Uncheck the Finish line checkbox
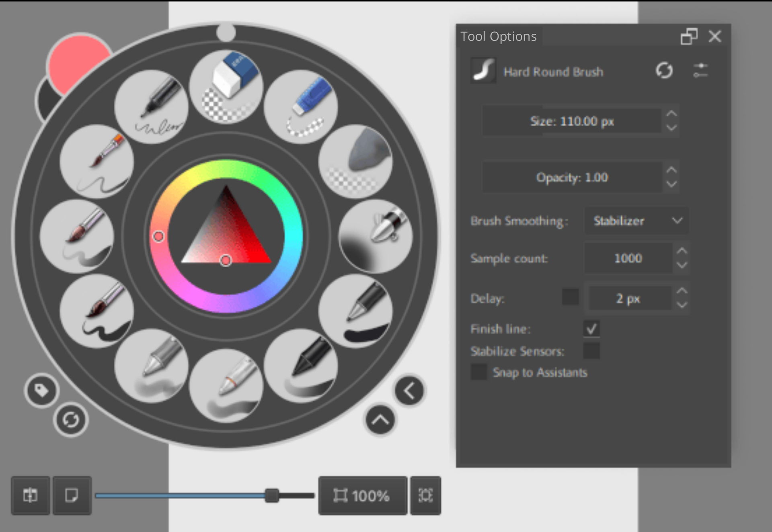This screenshot has height=532, width=772. [591, 329]
